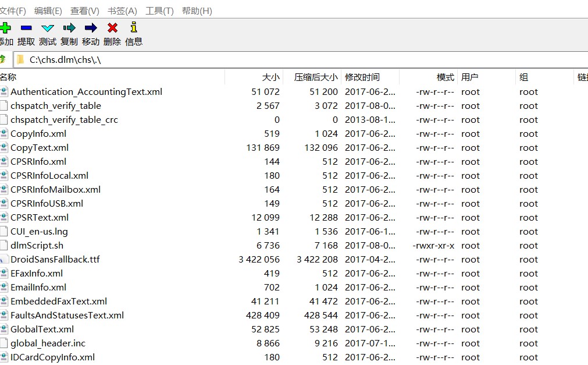Click the XML icon of CPSRInfoUSB.xml

point(3,204)
